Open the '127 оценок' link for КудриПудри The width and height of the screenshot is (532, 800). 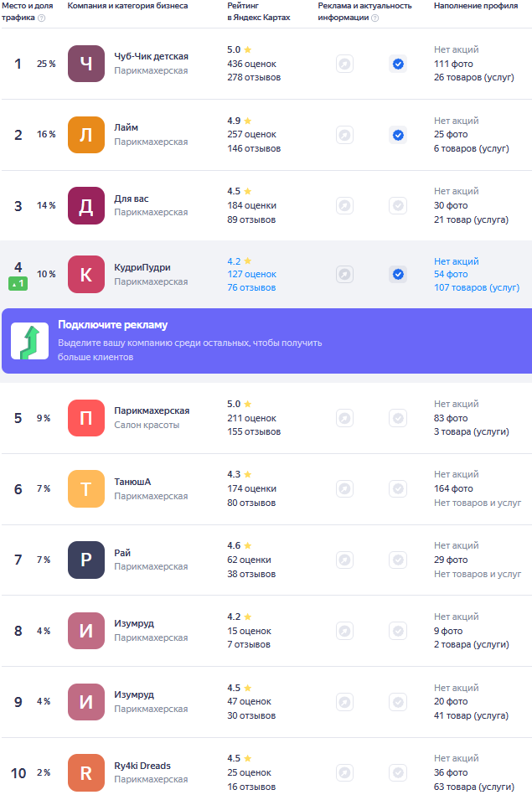click(252, 274)
